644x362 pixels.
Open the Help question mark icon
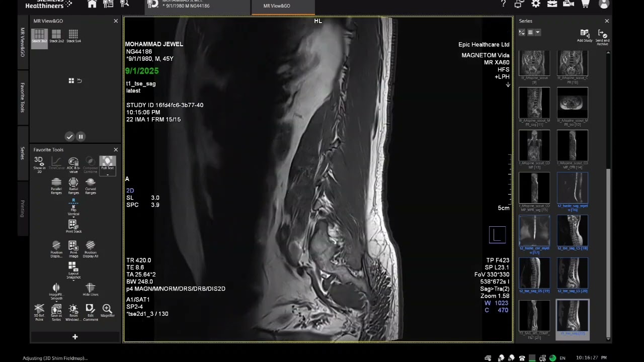pos(503,4)
